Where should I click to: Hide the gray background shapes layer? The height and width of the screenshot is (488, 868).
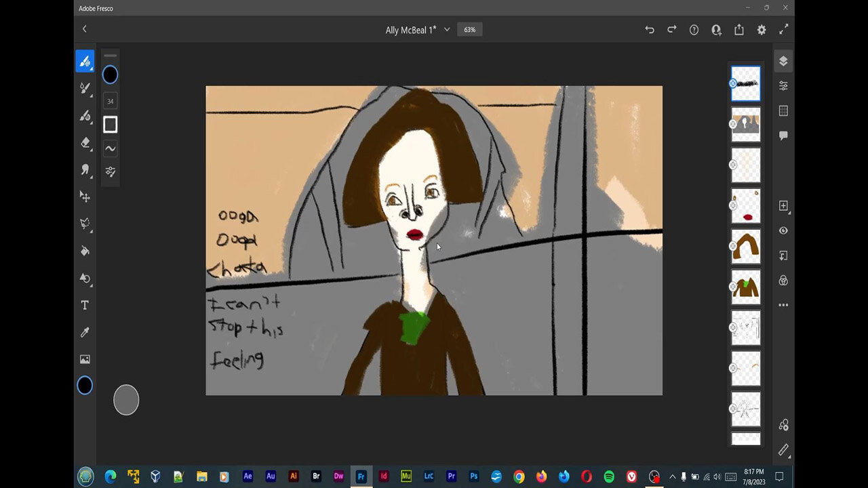[x=733, y=124]
